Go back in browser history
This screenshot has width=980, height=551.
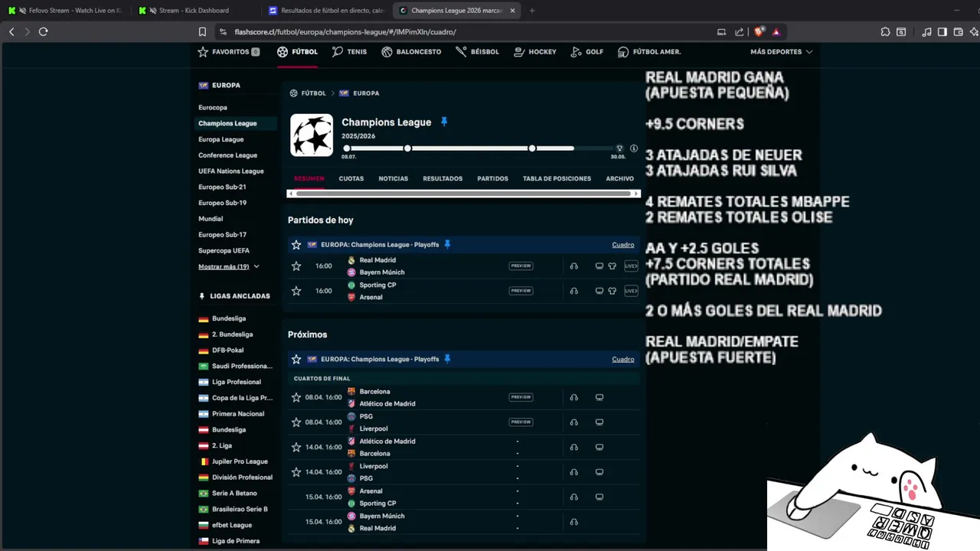click(11, 31)
